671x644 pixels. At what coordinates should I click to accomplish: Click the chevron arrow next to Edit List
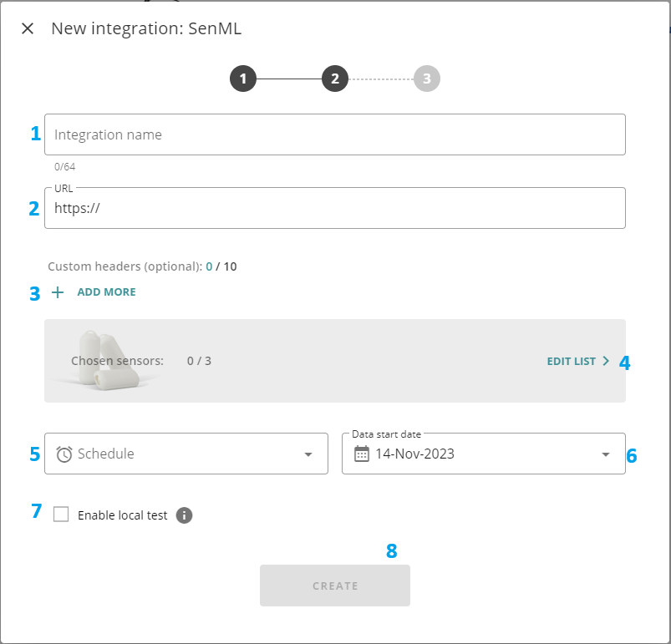(606, 362)
